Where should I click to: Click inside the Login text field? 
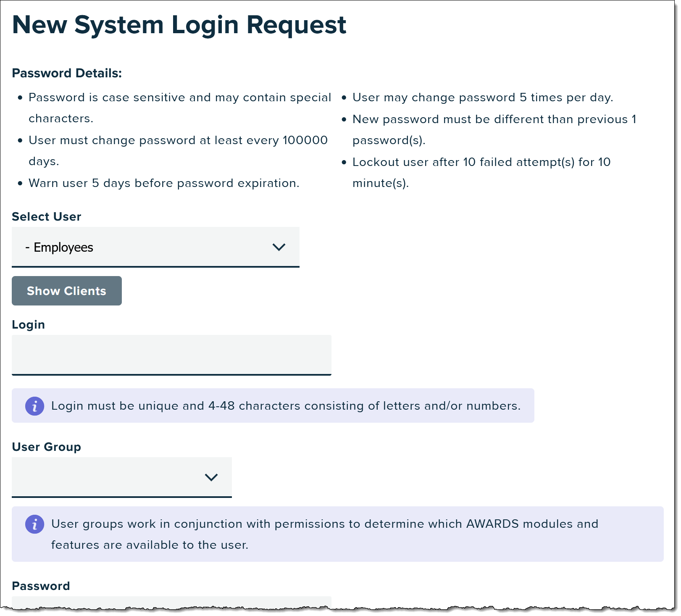(x=171, y=355)
